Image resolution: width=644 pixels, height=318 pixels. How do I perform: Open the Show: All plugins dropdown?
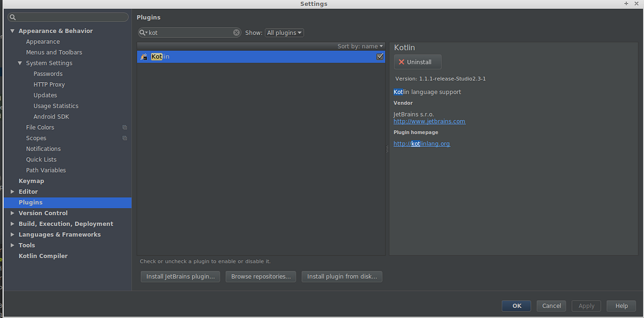coord(284,32)
